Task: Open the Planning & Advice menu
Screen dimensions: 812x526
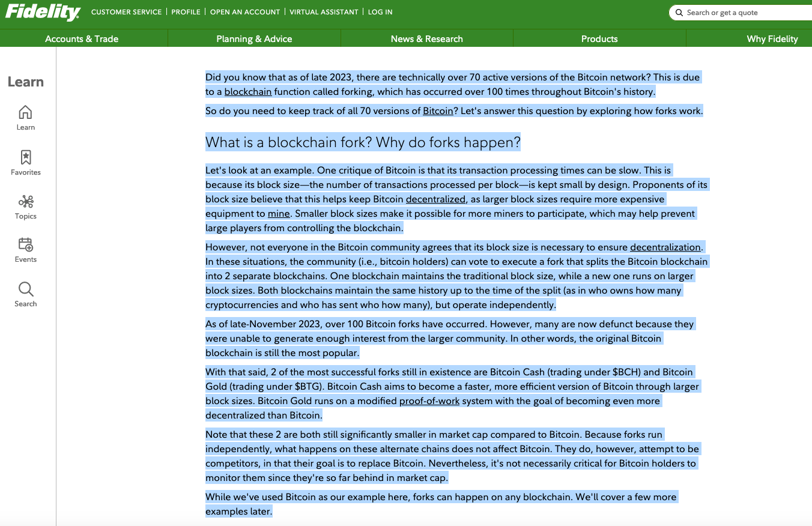Action: 254,38
